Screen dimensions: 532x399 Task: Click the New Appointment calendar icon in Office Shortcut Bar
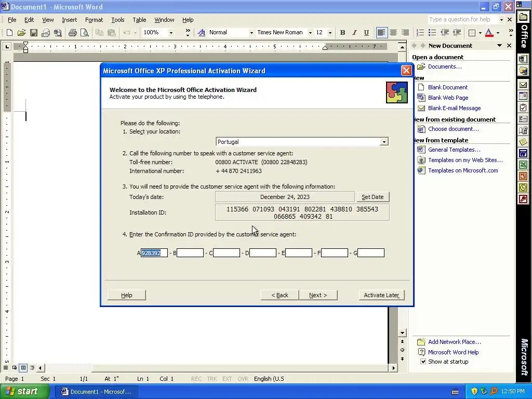[523, 96]
